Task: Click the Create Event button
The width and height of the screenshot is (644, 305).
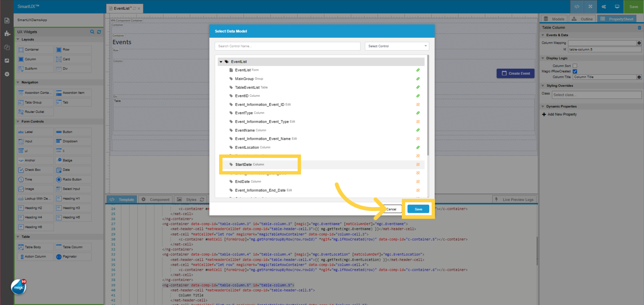Action: 516,73
